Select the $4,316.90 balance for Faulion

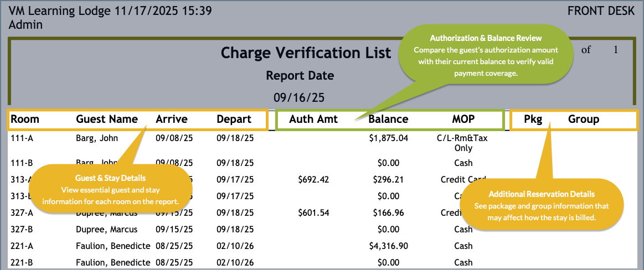pos(388,246)
